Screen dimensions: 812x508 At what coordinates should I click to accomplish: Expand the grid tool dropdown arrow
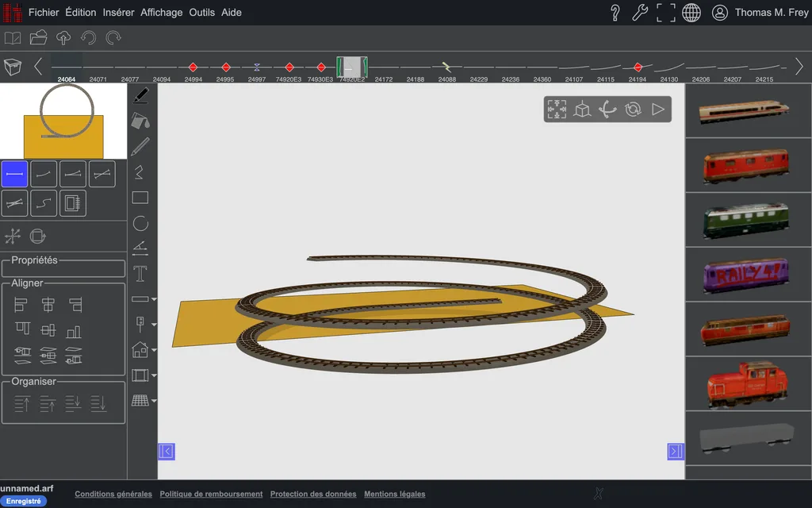pyautogui.click(x=154, y=401)
